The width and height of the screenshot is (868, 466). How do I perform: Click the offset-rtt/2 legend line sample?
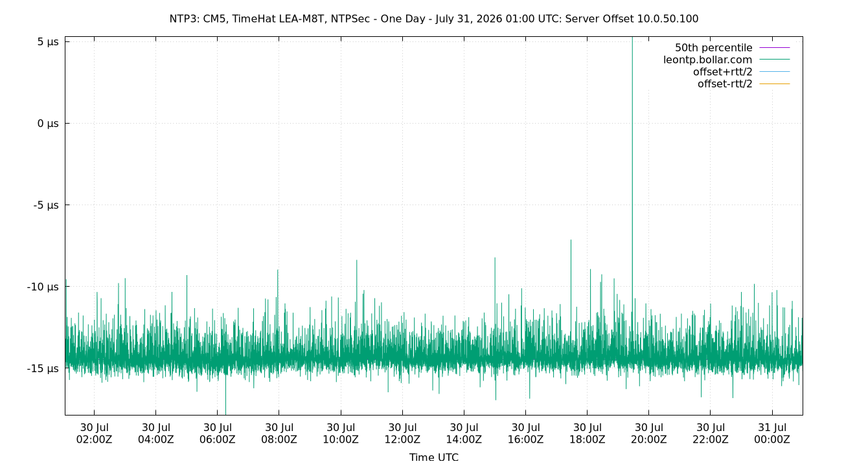tap(774, 83)
